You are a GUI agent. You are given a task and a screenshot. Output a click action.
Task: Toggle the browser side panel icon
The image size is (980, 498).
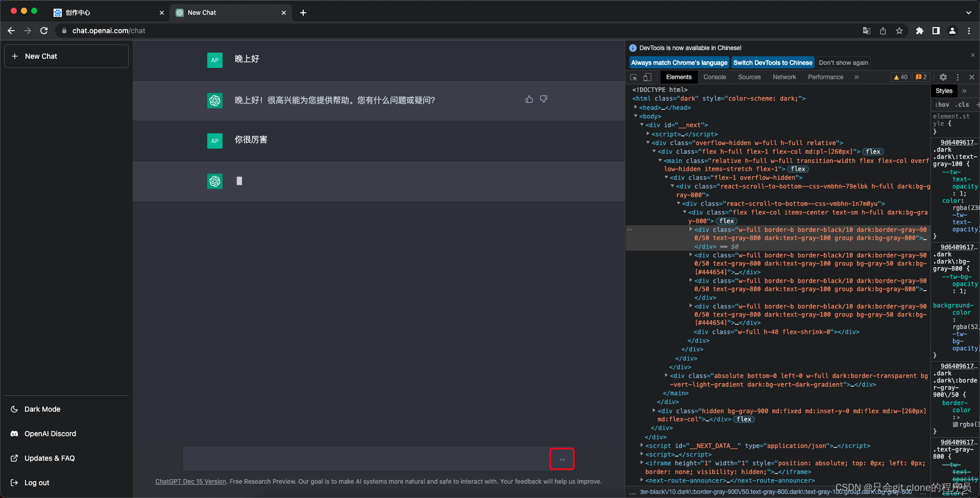point(936,31)
